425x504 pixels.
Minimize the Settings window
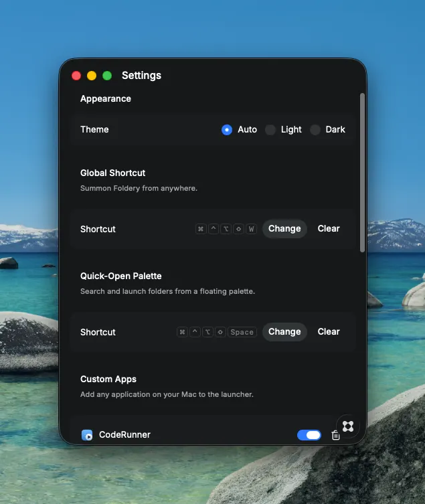pos(92,76)
